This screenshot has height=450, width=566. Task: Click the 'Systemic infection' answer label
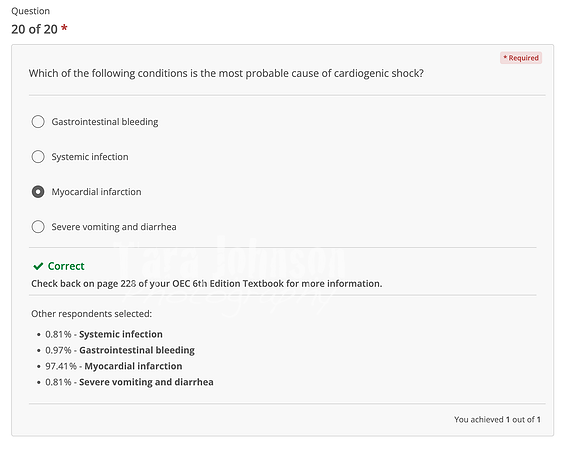[x=90, y=157]
